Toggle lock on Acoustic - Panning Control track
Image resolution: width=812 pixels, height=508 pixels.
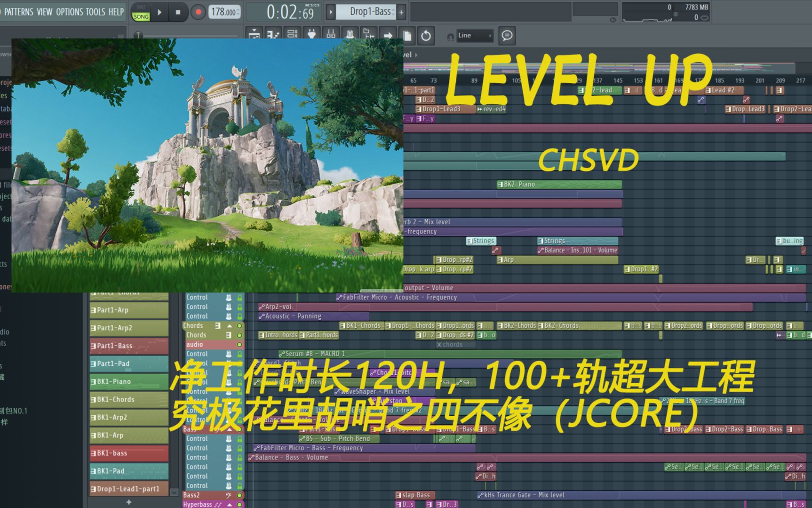[239, 316]
